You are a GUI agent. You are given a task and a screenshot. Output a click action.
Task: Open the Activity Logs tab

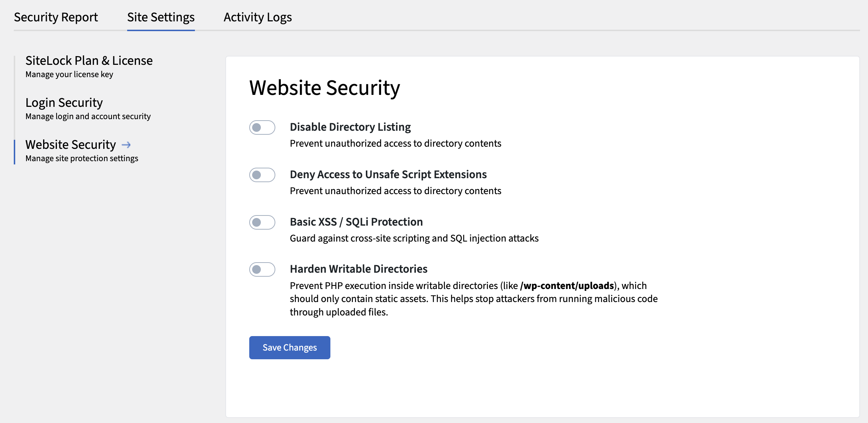point(258,17)
